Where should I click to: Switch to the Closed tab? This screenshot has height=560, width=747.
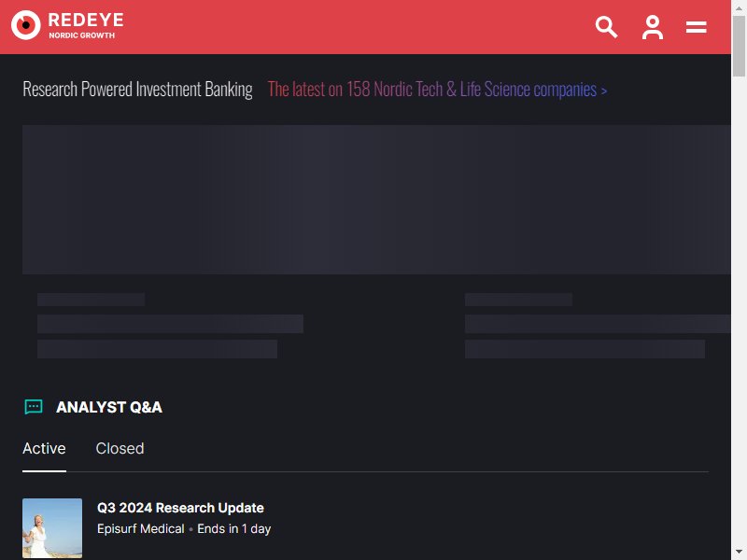(120, 449)
